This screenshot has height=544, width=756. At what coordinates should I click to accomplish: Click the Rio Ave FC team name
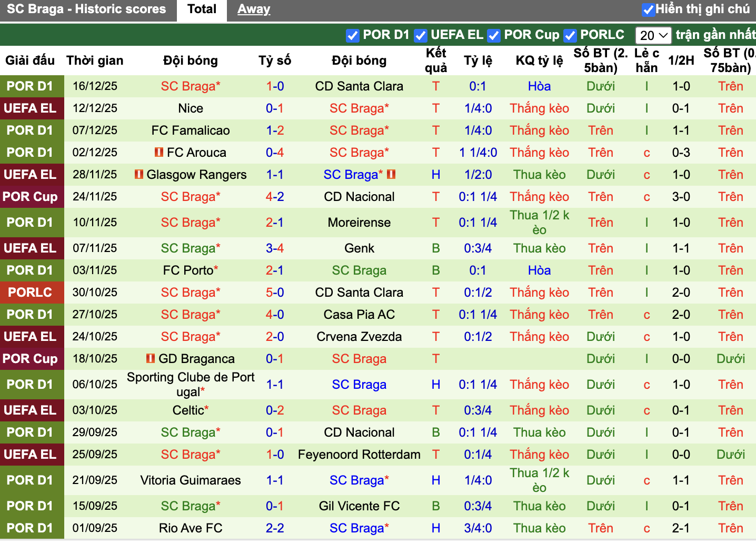[191, 528]
